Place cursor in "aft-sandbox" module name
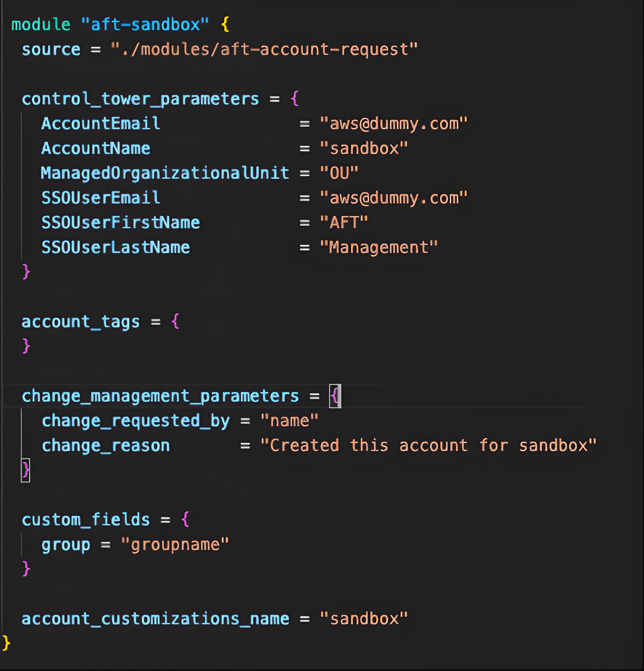This screenshot has width=644, height=671. tap(145, 25)
